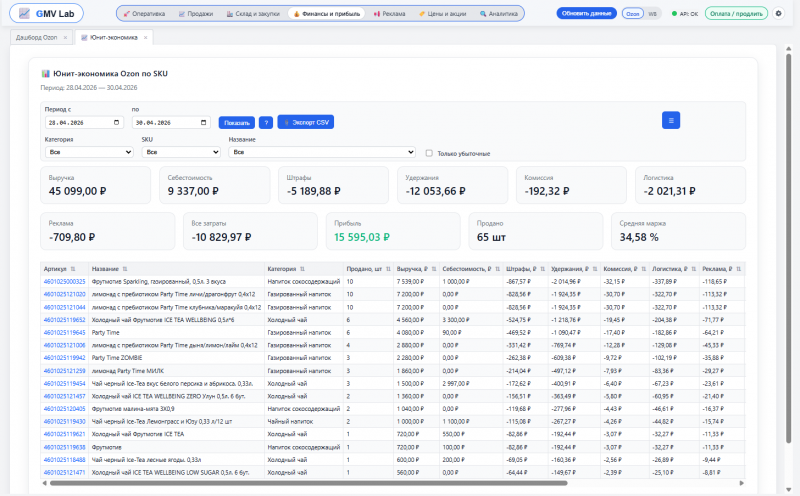Screen dimensions: 800x496
Task: Click the Party Time ZOMBIE row name
Action: 117,358
